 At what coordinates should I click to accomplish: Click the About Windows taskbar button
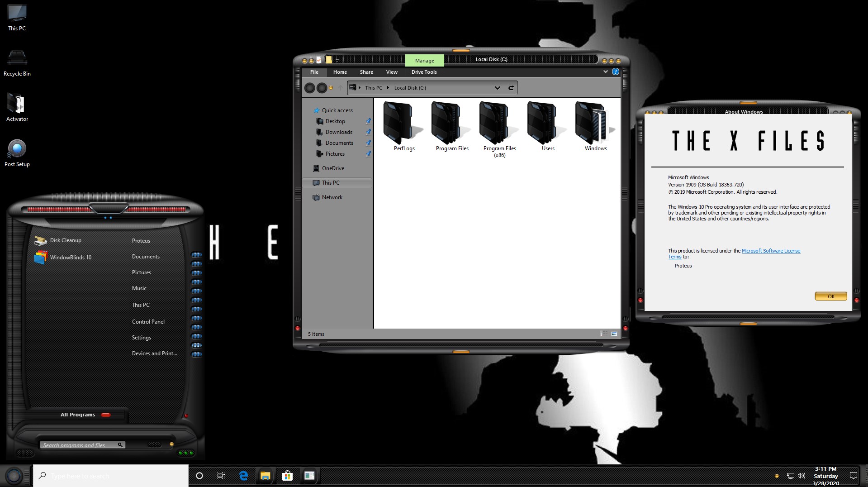click(309, 476)
